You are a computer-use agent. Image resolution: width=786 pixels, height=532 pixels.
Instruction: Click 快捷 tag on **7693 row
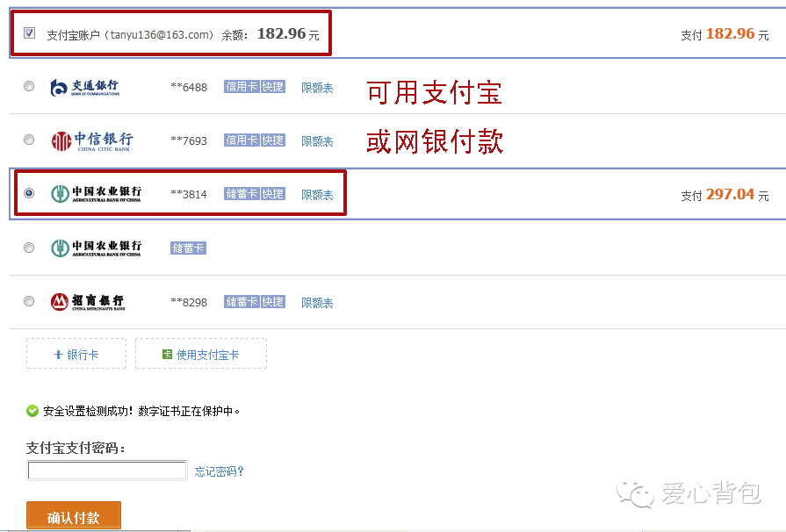point(273,140)
